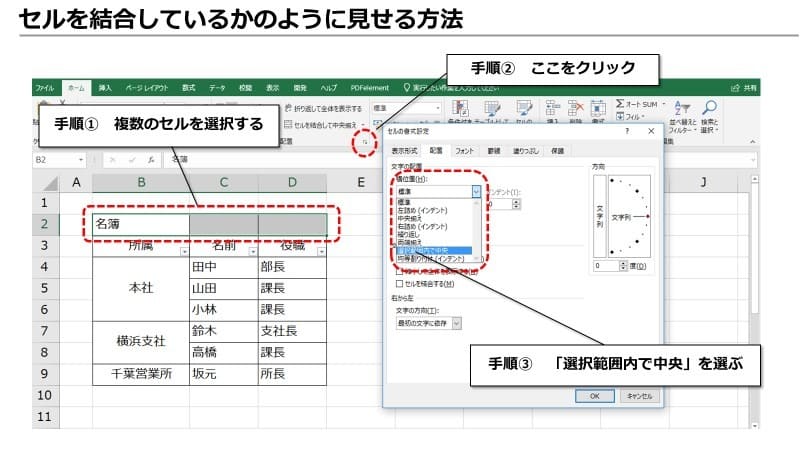The width and height of the screenshot is (800, 450).
Task: Collapse the ribbon with chevron
Action: tap(753, 142)
